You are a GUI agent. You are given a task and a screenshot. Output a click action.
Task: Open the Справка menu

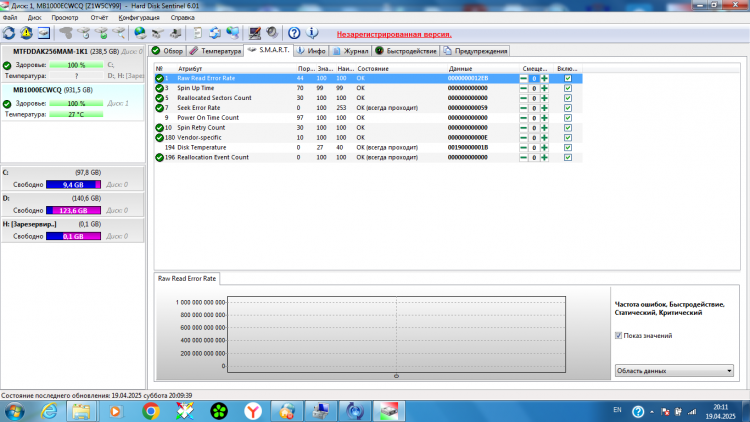(x=183, y=18)
